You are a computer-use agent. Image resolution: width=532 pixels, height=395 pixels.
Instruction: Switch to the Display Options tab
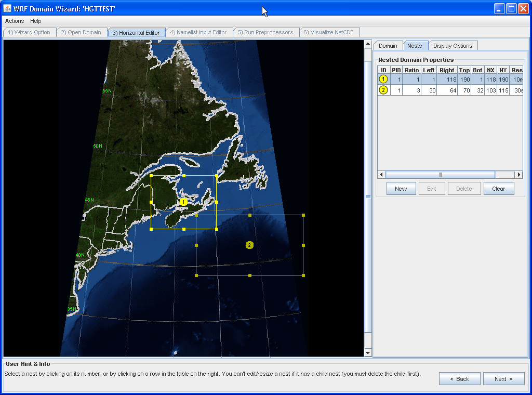(453, 46)
